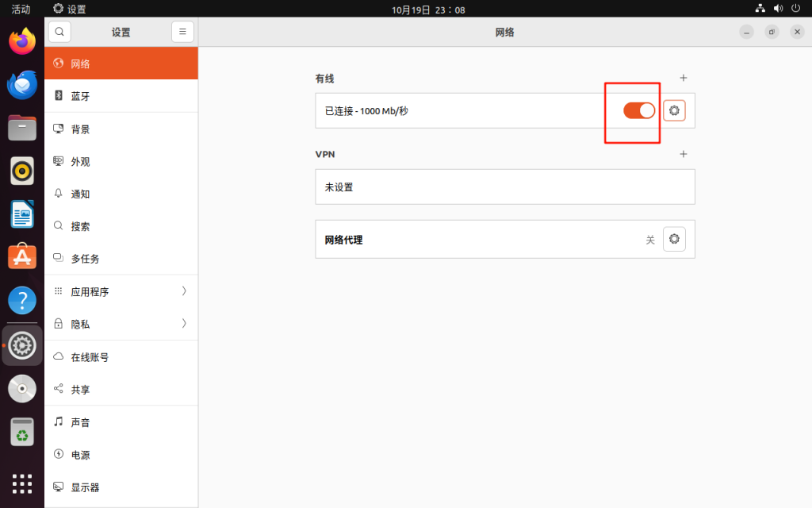Add a new VPN connection
Image resolution: width=812 pixels, height=508 pixels.
point(684,154)
